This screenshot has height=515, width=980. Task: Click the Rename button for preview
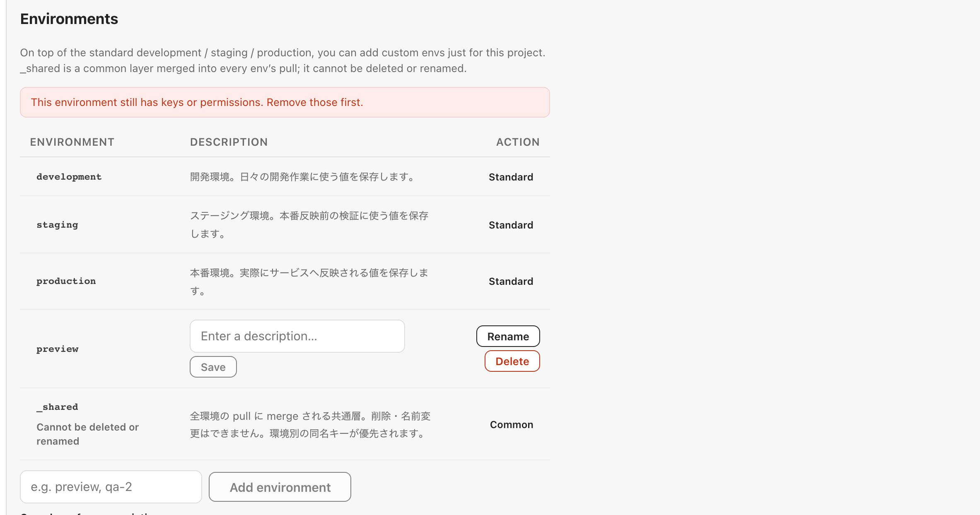pyautogui.click(x=508, y=336)
